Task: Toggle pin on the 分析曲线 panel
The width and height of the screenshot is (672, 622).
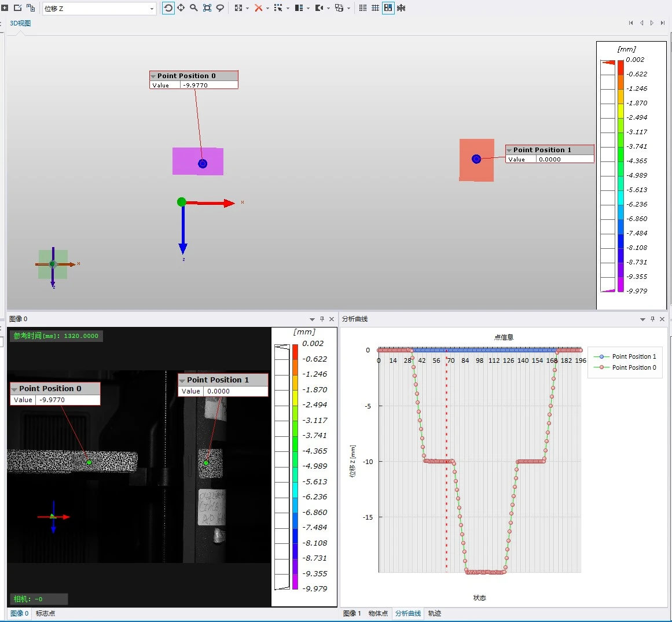Action: tap(652, 319)
